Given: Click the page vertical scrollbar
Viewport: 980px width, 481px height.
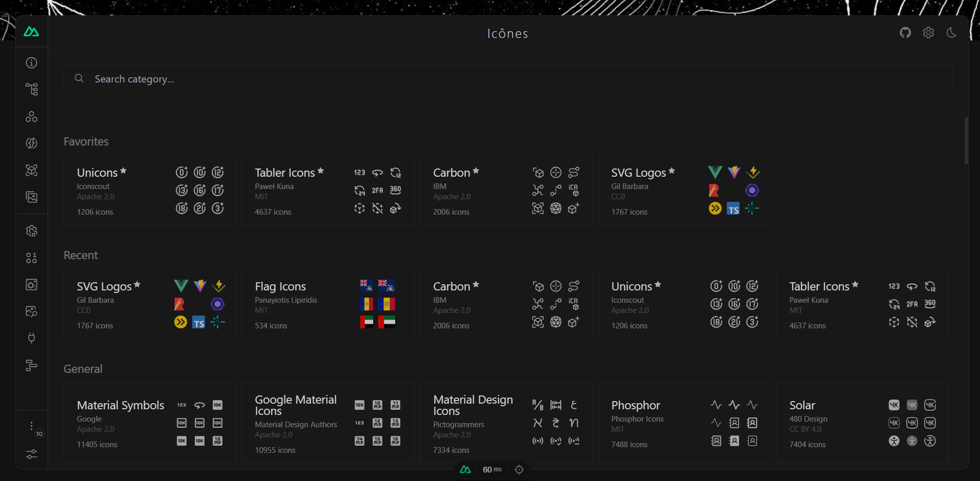Looking at the screenshot, I should click(966, 141).
